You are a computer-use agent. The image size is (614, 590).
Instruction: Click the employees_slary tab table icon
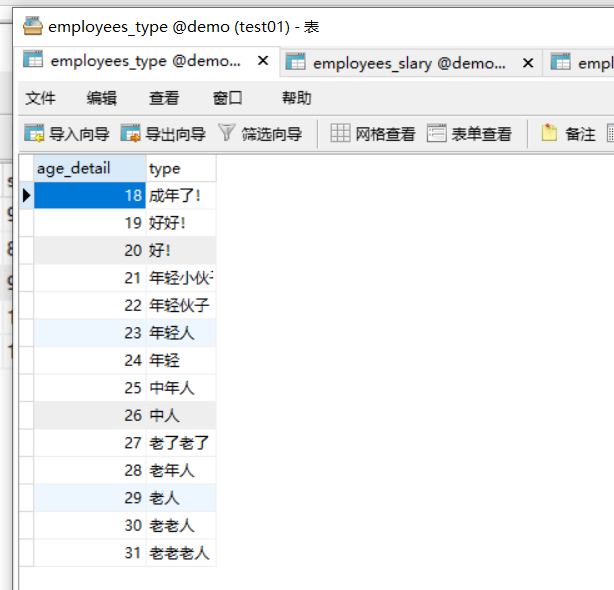pos(295,62)
